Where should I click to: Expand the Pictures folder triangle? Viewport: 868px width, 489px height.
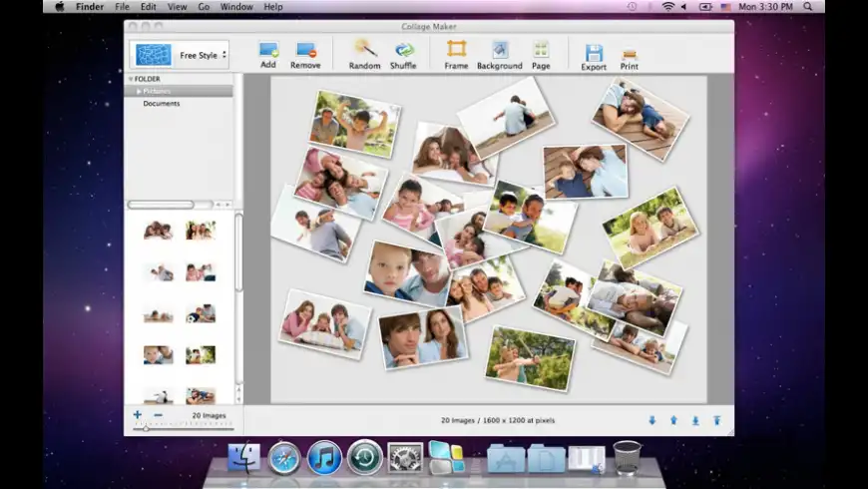139,91
